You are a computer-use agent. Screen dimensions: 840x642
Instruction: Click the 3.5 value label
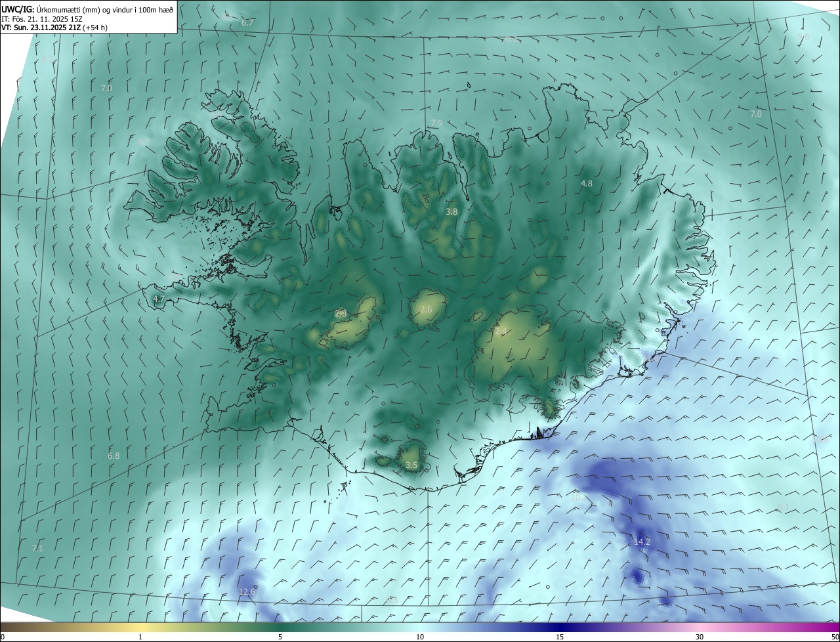point(411,465)
